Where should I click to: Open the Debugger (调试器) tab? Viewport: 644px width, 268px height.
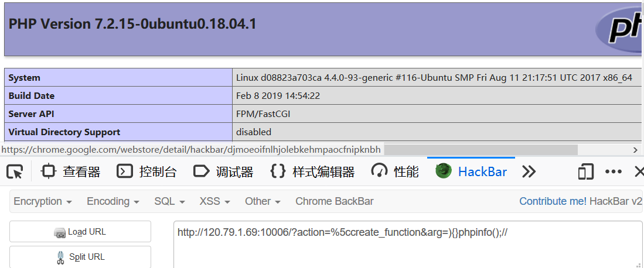tap(223, 171)
